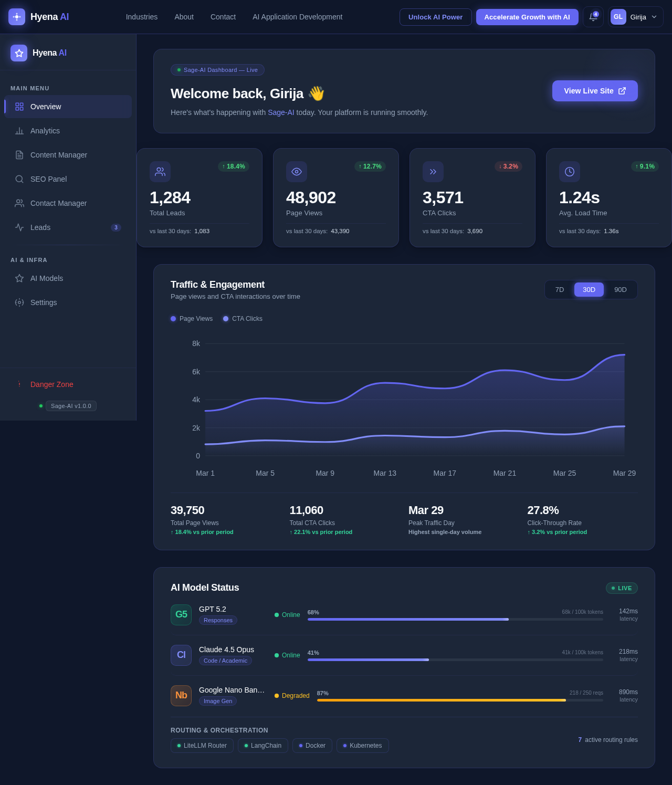Image resolution: width=672 pixels, height=785 pixels.
Task: Select the LiteLLM Router chip
Action: point(202,746)
